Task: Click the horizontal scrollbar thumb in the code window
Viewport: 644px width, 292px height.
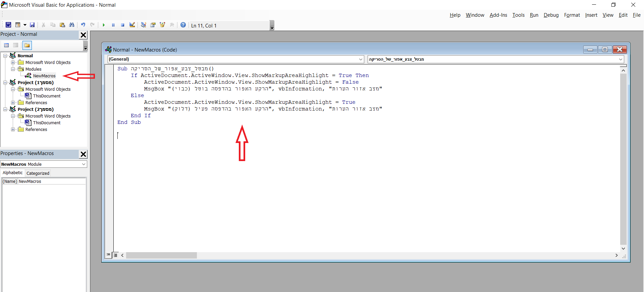Action: (x=161, y=255)
